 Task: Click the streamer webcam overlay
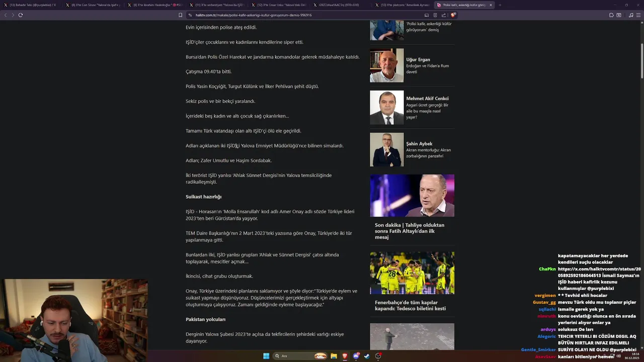[74, 321]
